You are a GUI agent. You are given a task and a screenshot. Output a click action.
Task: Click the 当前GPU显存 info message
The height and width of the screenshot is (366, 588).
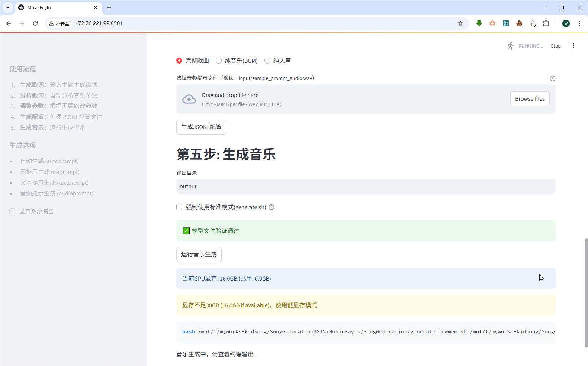(366, 278)
